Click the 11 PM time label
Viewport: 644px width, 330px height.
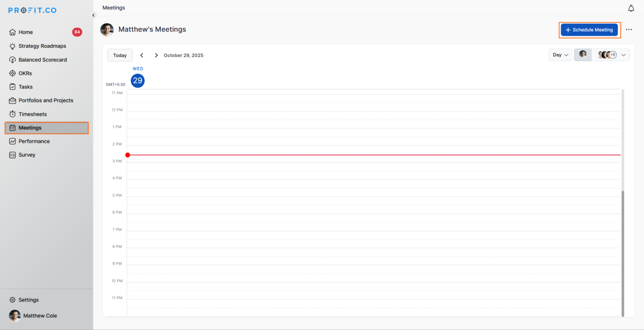(x=117, y=298)
